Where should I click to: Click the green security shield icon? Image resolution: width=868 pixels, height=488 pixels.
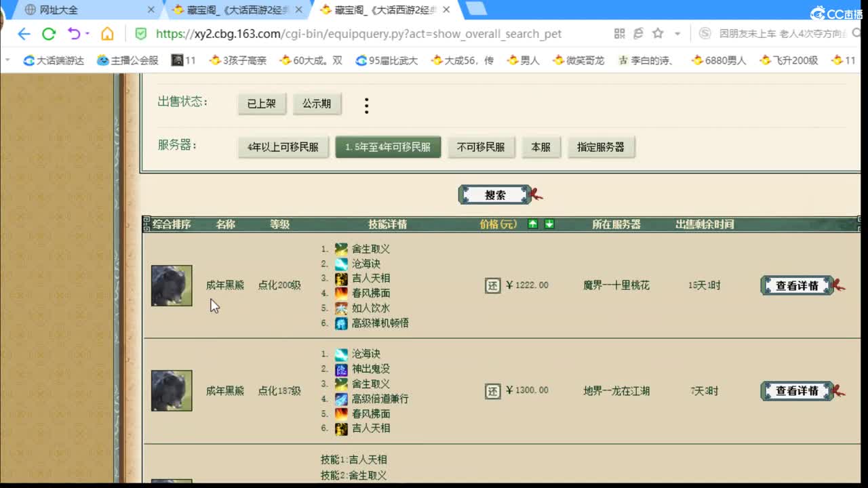141,34
